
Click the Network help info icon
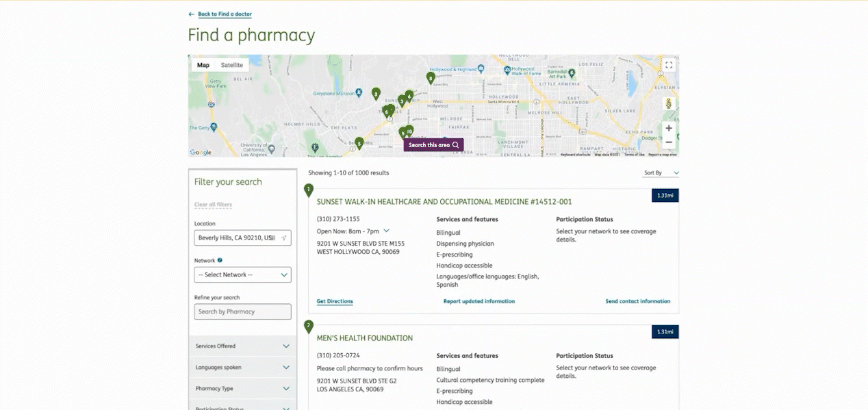pos(220,261)
